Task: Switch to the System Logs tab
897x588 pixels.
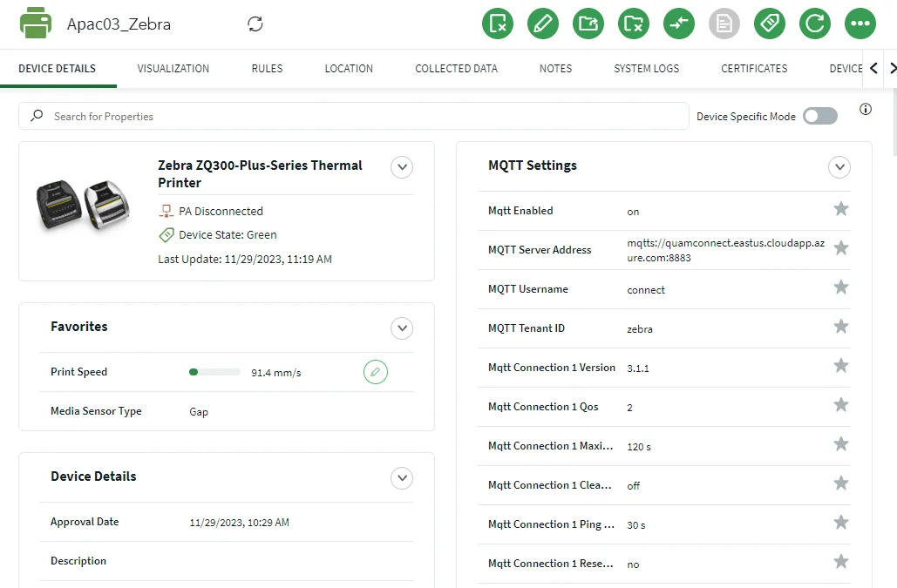Action: (646, 69)
